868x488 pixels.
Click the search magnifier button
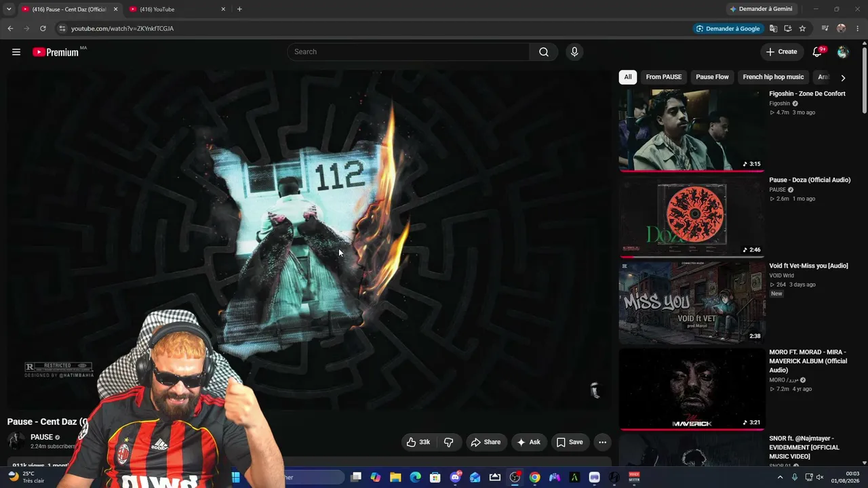544,52
